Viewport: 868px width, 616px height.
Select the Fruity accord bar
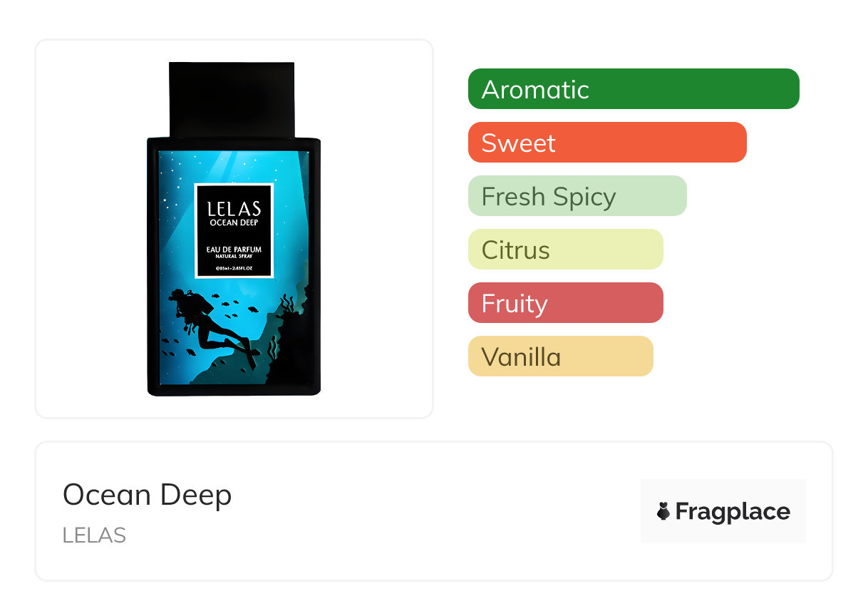point(566,303)
